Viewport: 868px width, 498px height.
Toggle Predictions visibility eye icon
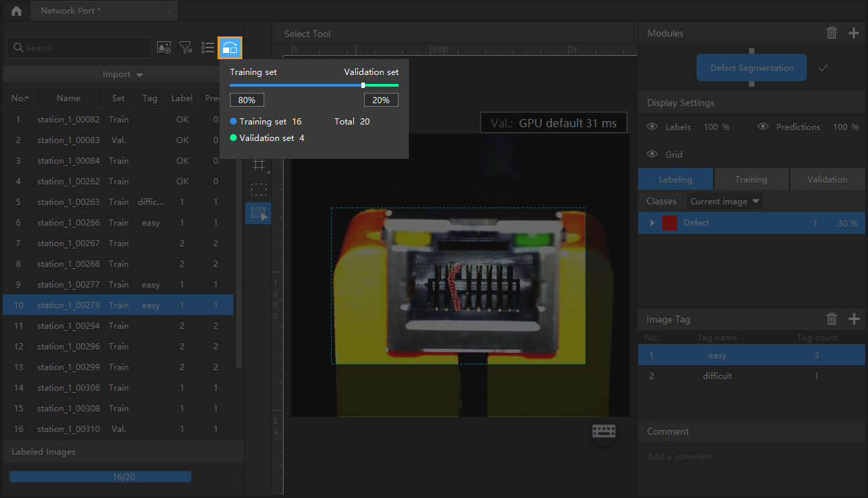click(x=763, y=127)
